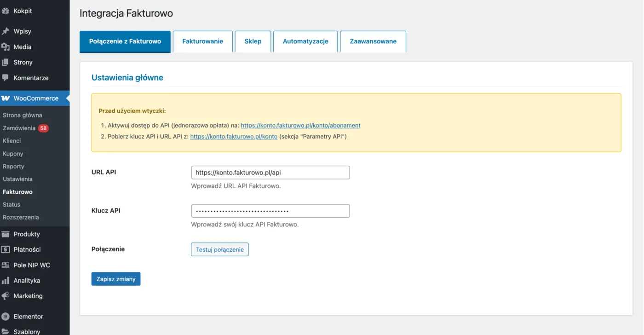
Task: Open Ustawienia in the WooCommerce submenu
Action: click(17, 179)
